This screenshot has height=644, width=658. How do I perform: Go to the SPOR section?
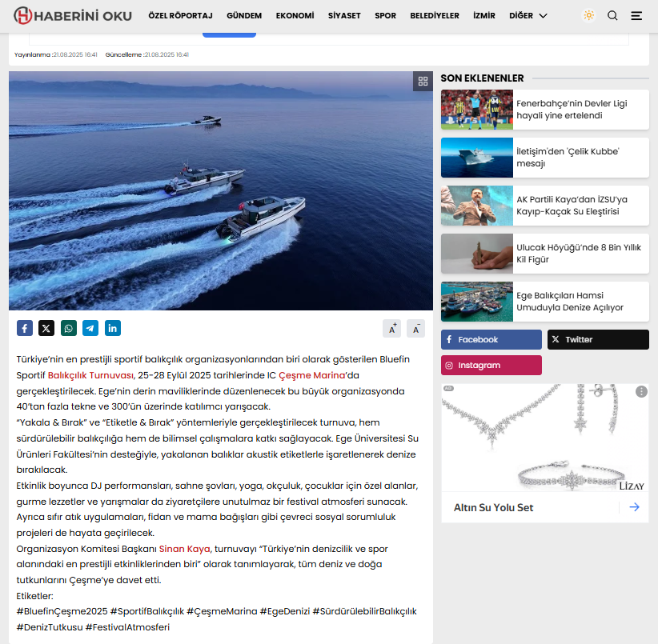point(385,15)
